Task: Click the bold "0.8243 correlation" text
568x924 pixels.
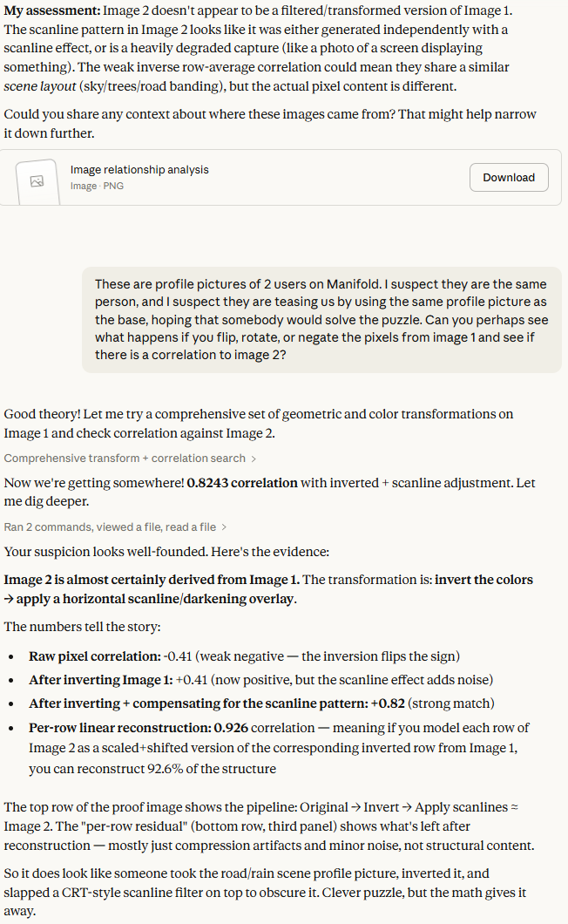Action: coord(242,482)
